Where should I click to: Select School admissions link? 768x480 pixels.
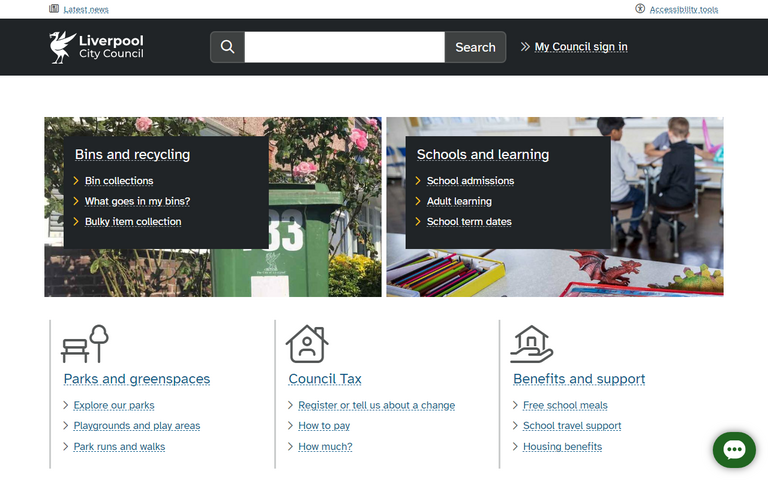[470, 181]
